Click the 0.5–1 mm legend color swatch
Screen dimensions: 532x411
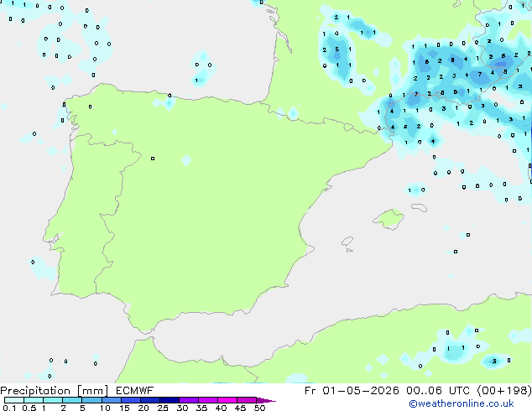tap(34, 400)
